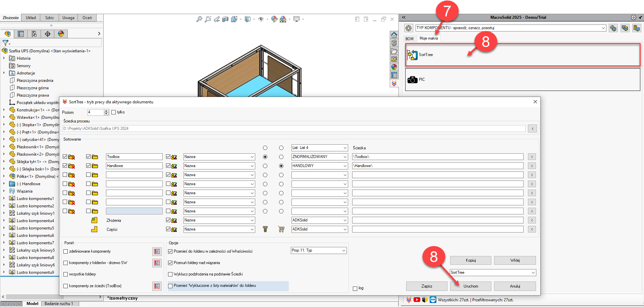Open the ZNORMALIZOWANY dropdown
The width and height of the screenshot is (644, 307).
(x=319, y=157)
